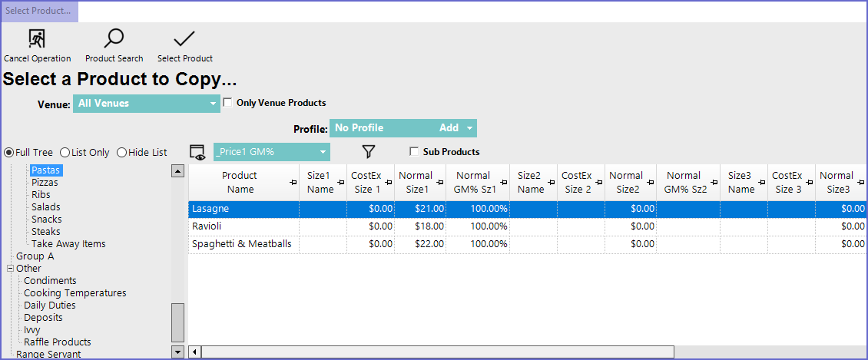The height and width of the screenshot is (360, 868).
Task: Choose the Hide List radio option
Action: (121, 153)
